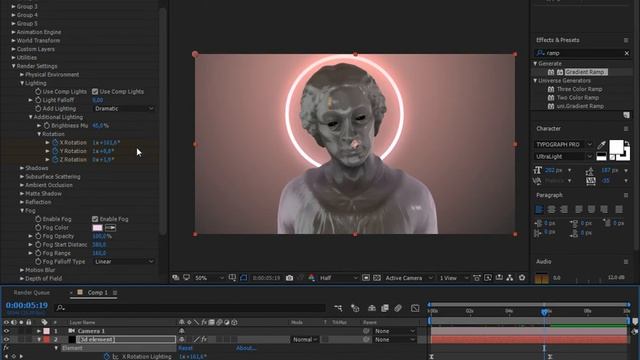
Task: Click the 0:00:05:19 timecode display in timeline
Action: click(x=27, y=305)
